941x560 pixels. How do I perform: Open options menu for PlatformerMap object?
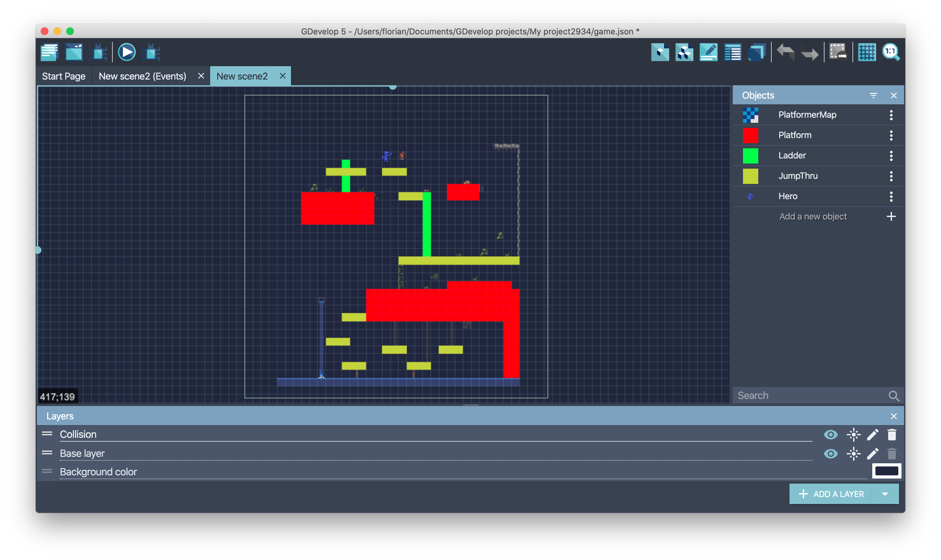tap(891, 115)
